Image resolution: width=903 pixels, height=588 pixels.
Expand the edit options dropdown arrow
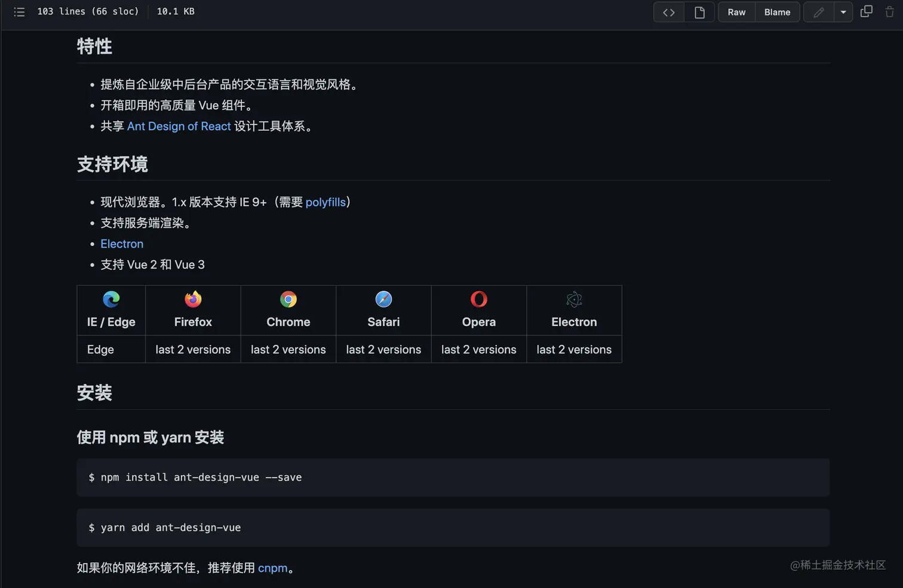coord(843,12)
